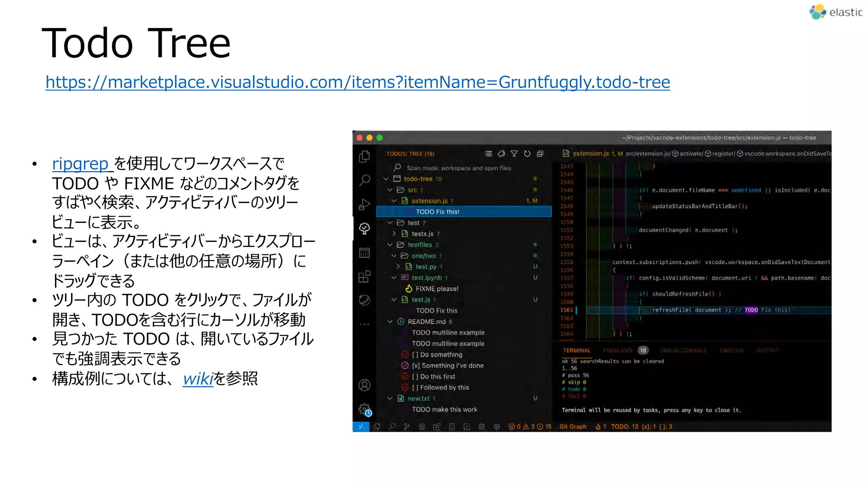868x488 pixels.
Task: Click the errors and warnings counter in status bar
Action: (530, 427)
